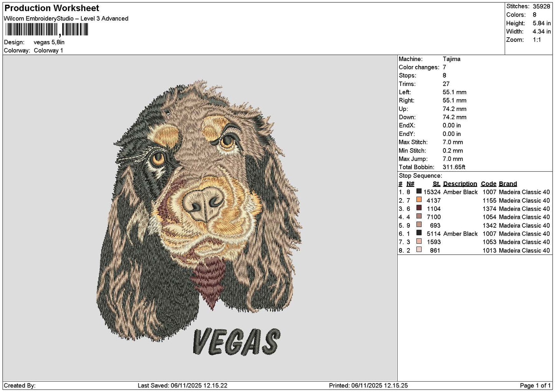Click the stitch count 7100

tap(434, 217)
